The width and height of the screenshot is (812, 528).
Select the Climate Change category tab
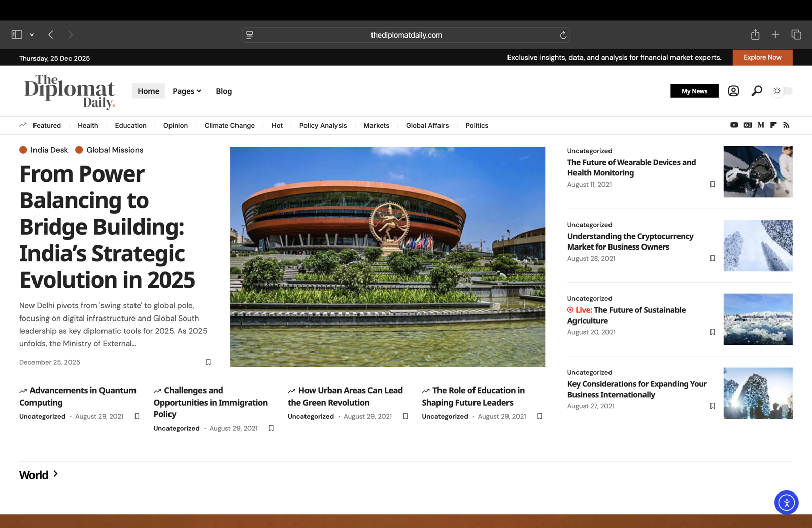tap(229, 125)
